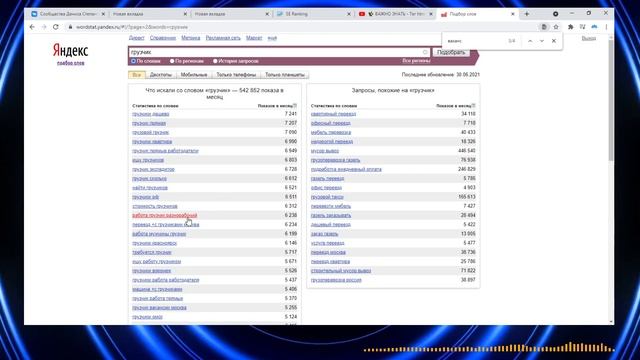Click the profile circle icon in title bar

pos(556,14)
